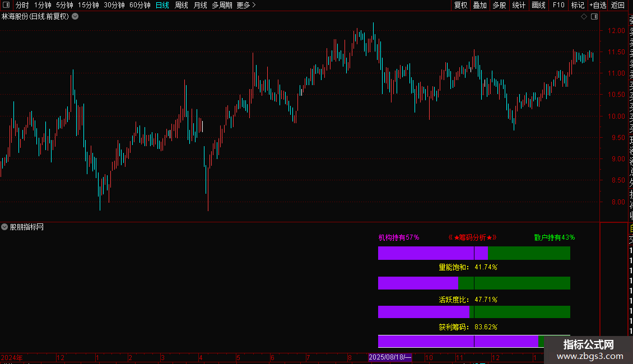The width and height of the screenshot is (633, 364).
Task: Add stock to watchlist via +自选
Action: 598,5
